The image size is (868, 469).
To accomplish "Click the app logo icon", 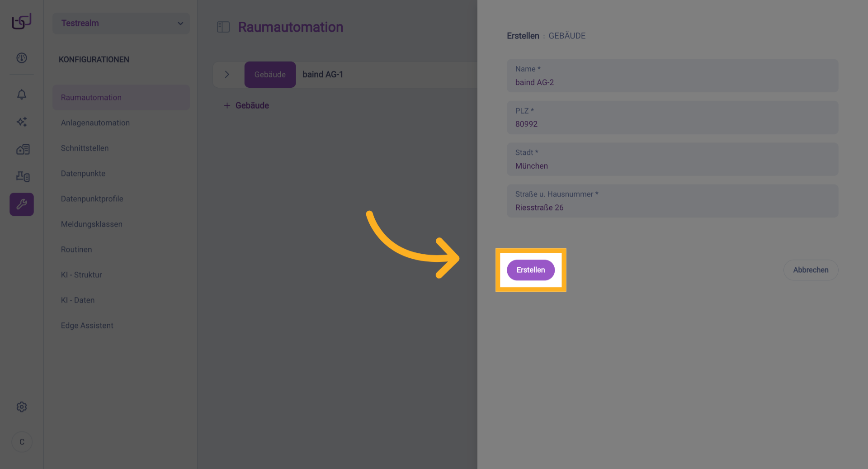I will click(22, 21).
